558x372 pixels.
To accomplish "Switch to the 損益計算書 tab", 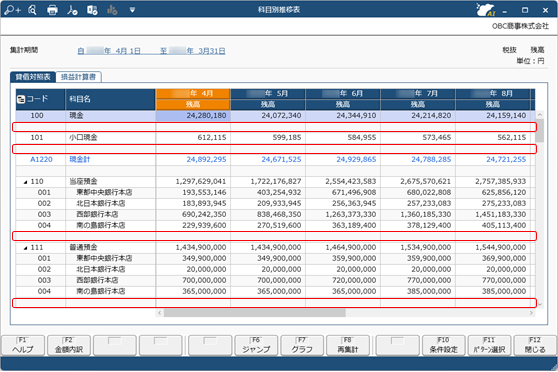I will click(78, 77).
